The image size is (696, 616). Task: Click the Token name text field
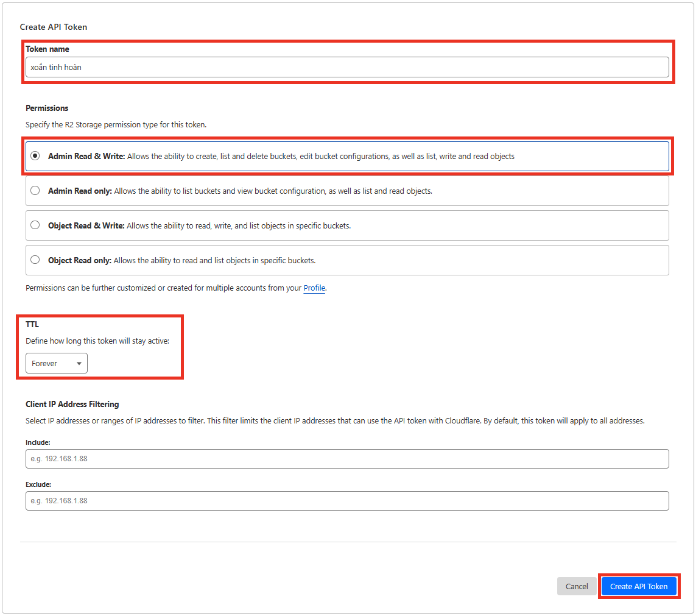tap(347, 67)
